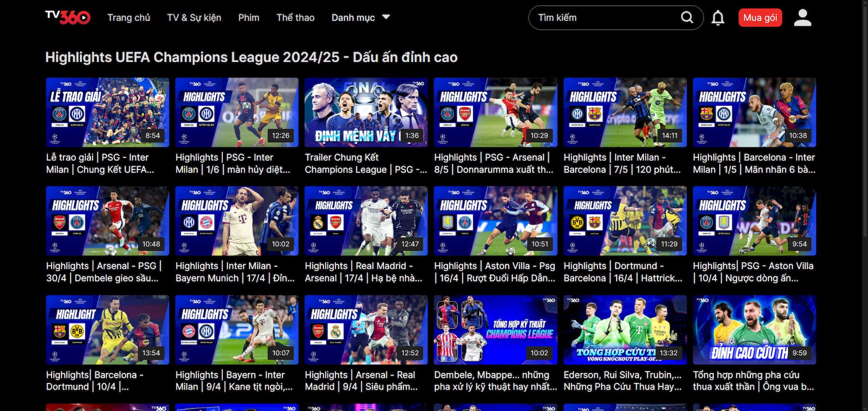The image size is (868, 411).
Task: Open the TV & Sự kiện menu
Action: point(194,18)
